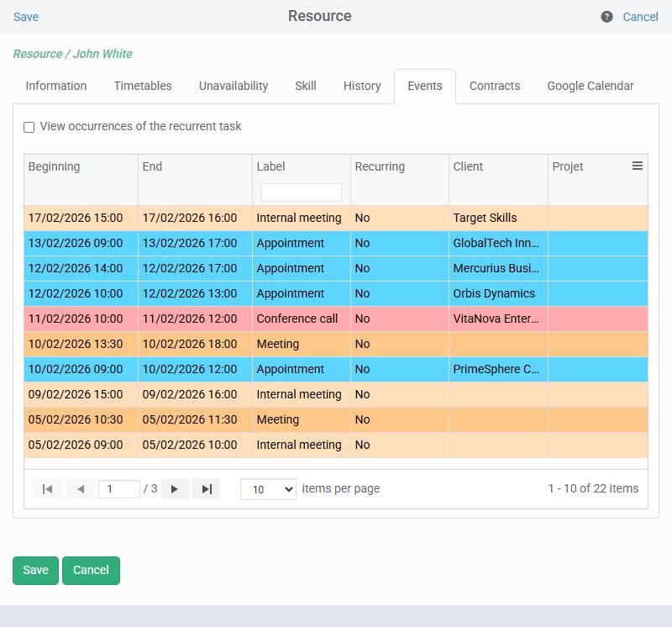
Task: Click the 17/02/2026 16:00 end cell
Action: pos(195,218)
